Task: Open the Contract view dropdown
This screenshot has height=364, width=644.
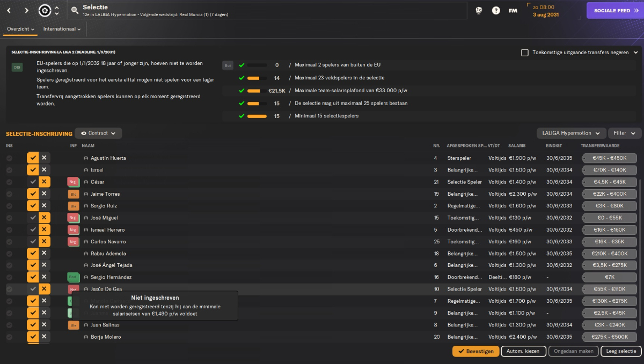Action: [x=98, y=133]
